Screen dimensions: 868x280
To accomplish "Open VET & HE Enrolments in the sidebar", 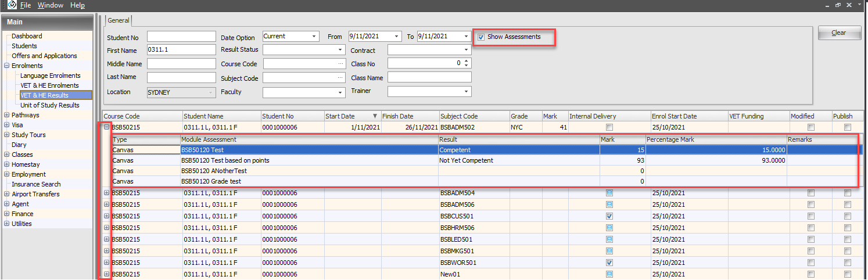I will pos(49,85).
